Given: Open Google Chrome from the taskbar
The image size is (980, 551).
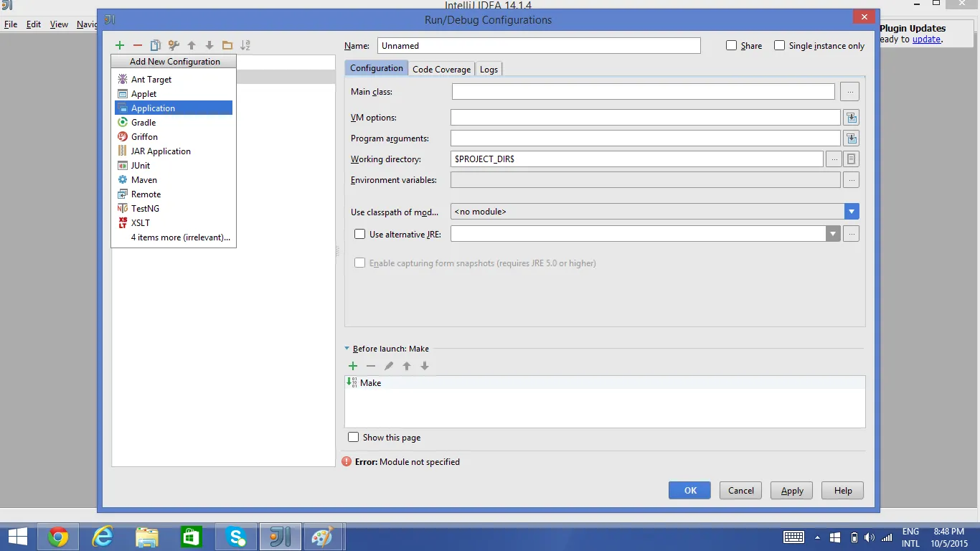Looking at the screenshot, I should 58,537.
